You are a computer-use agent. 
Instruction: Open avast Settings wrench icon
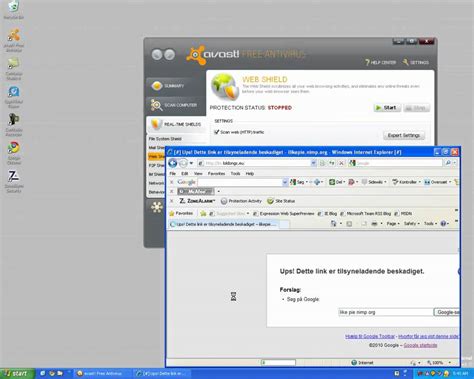(406, 62)
